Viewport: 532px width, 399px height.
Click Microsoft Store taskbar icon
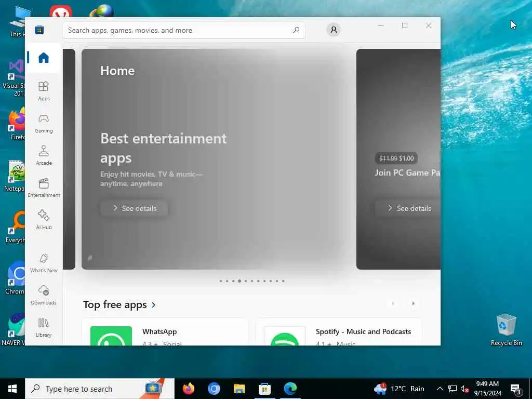coord(264,389)
